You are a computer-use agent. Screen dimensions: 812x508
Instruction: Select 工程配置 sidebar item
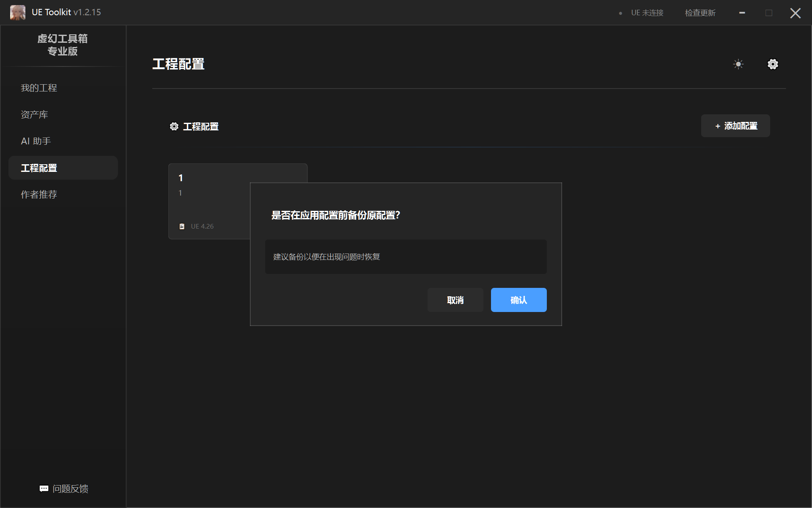point(63,168)
